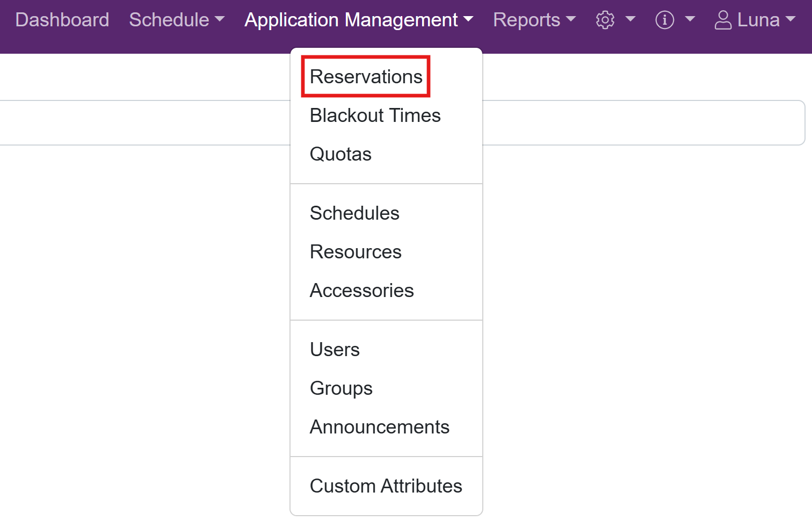Expand the caret next to gear icon
Viewport: 812px width, 528px height.
(x=630, y=20)
